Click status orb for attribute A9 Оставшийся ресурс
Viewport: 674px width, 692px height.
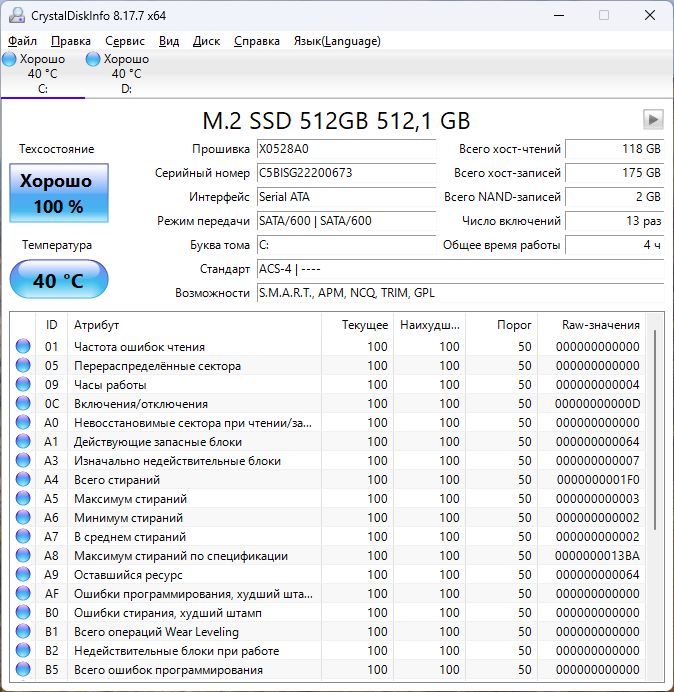23,575
